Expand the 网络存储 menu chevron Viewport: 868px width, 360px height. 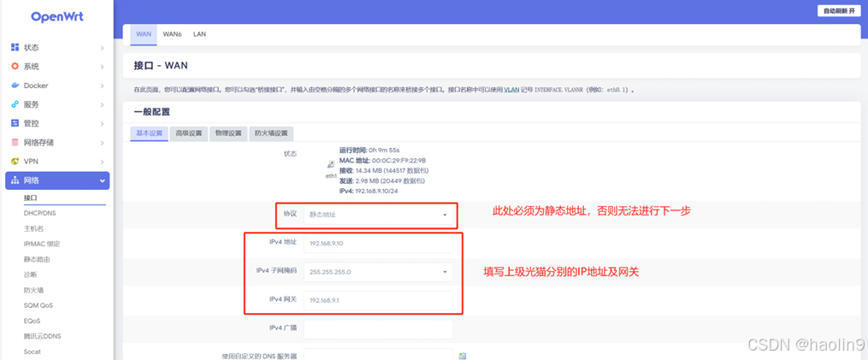click(102, 143)
